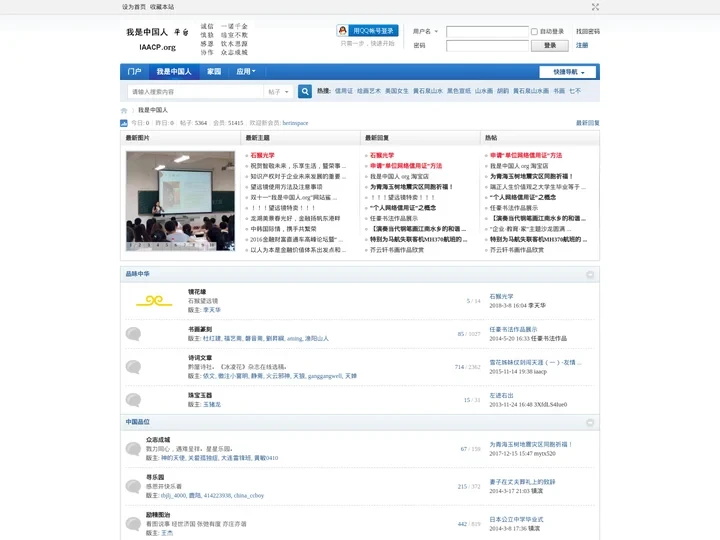Click the search content input box
The image size is (720, 540).
point(196,92)
